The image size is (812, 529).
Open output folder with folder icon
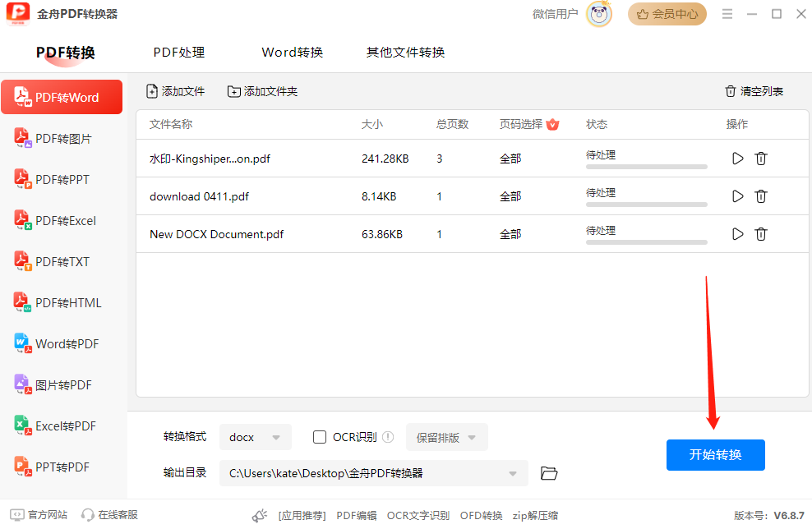pyautogui.click(x=549, y=473)
